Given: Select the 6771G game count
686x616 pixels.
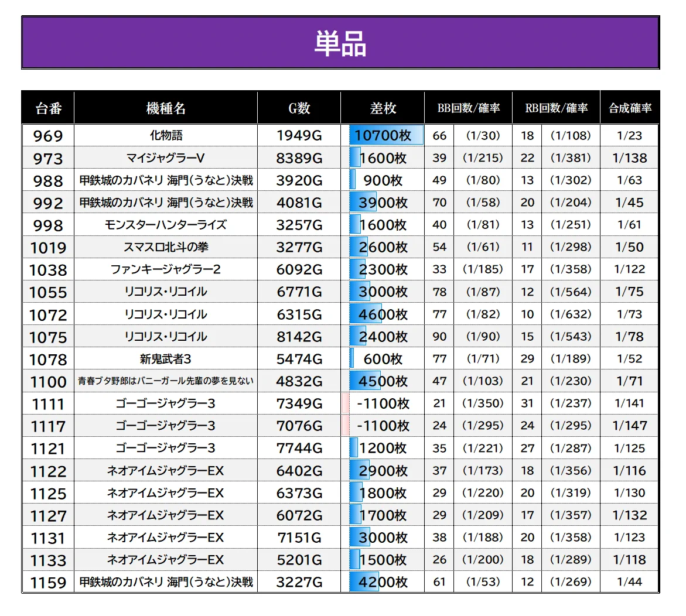Looking at the screenshot, I should (x=299, y=292).
